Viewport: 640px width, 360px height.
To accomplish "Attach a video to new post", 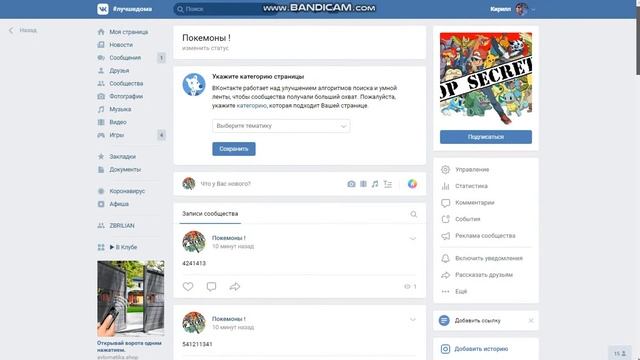I will (x=363, y=184).
